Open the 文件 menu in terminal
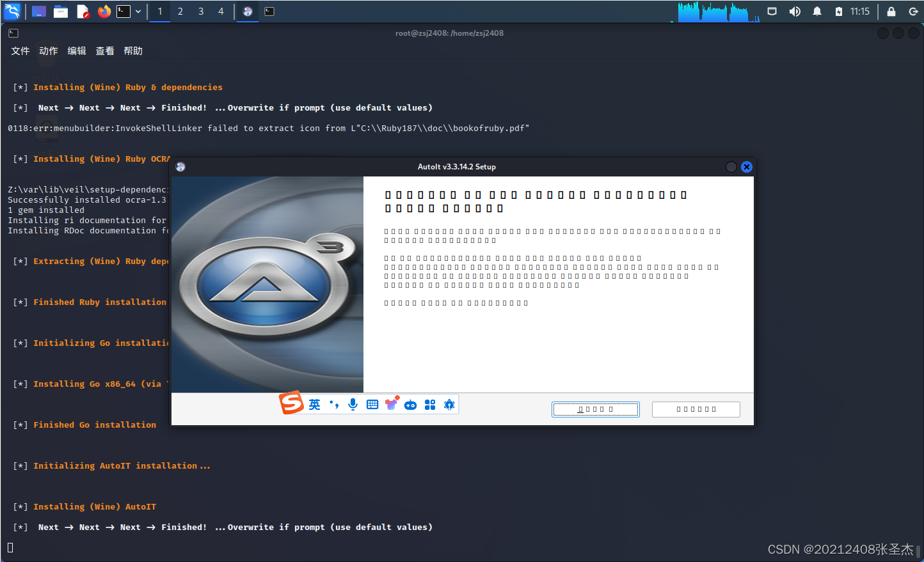Image resolution: width=924 pixels, height=562 pixels. click(20, 51)
